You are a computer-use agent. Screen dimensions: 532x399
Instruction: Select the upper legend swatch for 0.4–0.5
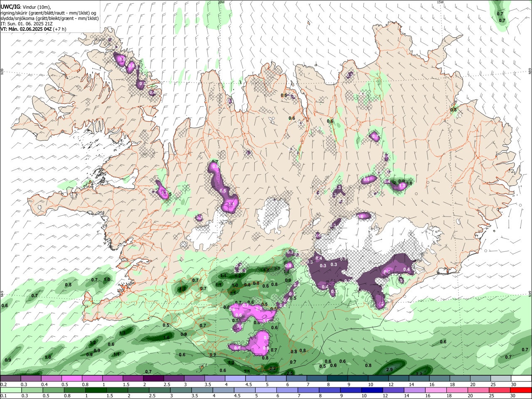tap(51, 378)
